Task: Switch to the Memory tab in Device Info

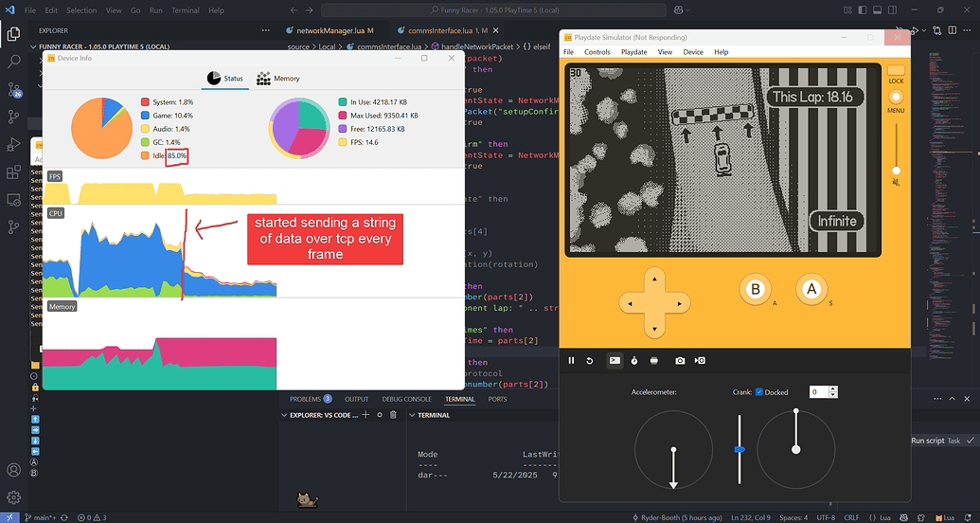Action: tap(278, 79)
